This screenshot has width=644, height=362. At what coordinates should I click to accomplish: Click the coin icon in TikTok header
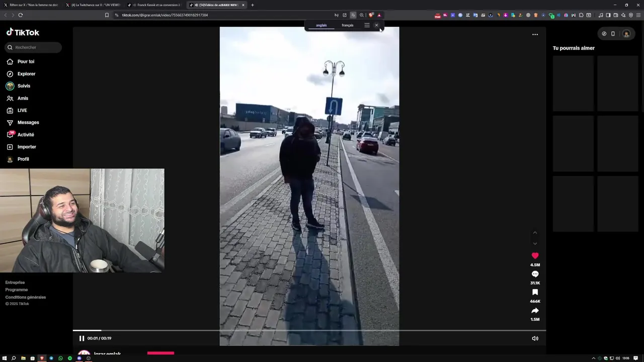tap(604, 34)
